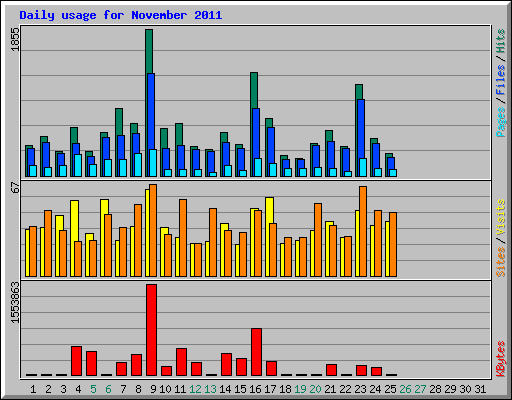Viewport: 512px width, 400px height.
Task: Click the 1553863 axis value label
Action: coord(16,302)
